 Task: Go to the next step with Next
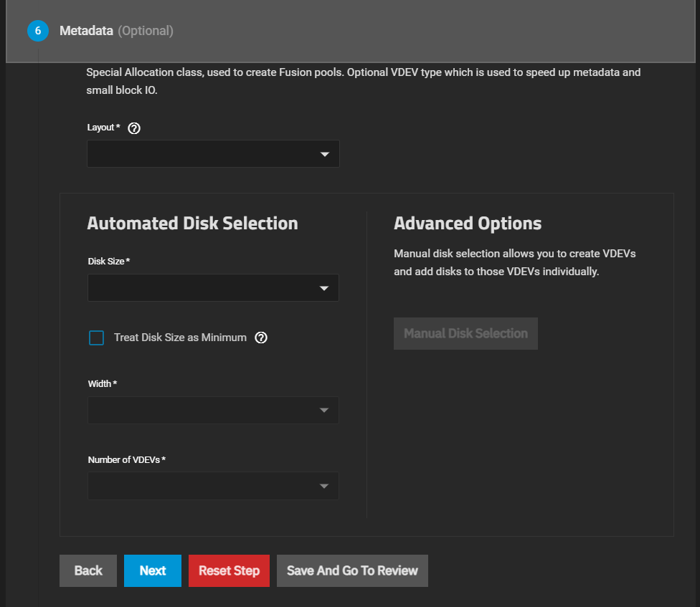click(x=153, y=570)
